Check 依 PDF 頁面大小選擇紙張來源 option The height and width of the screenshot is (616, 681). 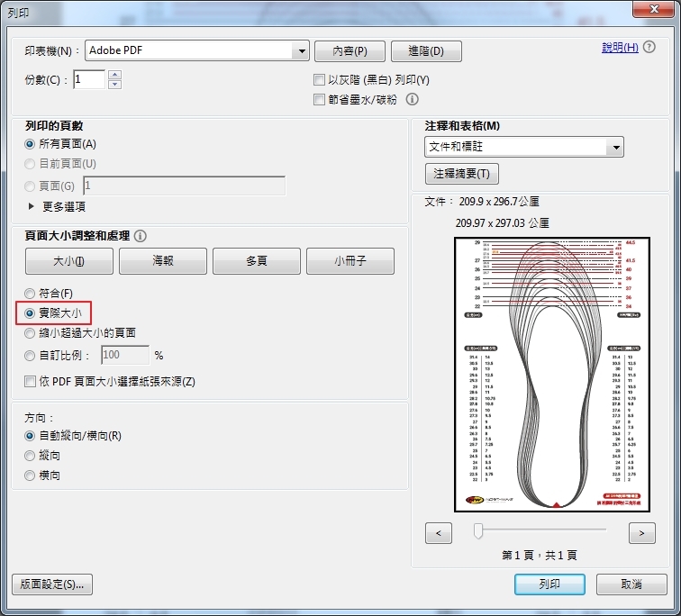coord(32,382)
